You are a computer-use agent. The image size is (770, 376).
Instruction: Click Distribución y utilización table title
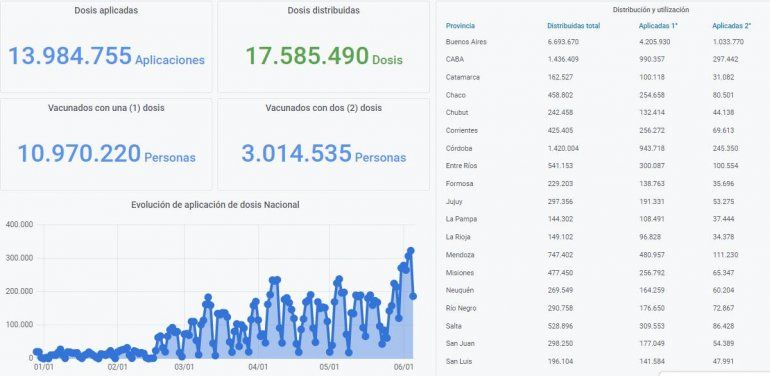[x=651, y=9]
